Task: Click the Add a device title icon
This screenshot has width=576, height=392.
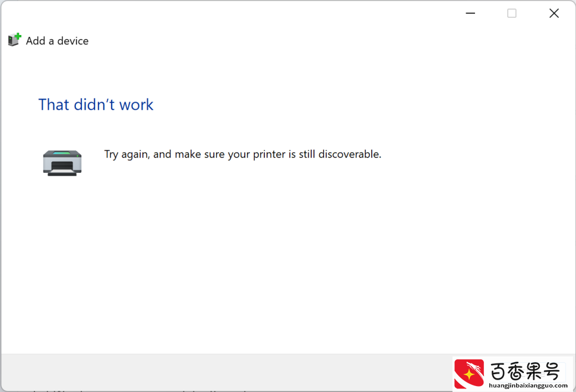Action: tap(15, 40)
